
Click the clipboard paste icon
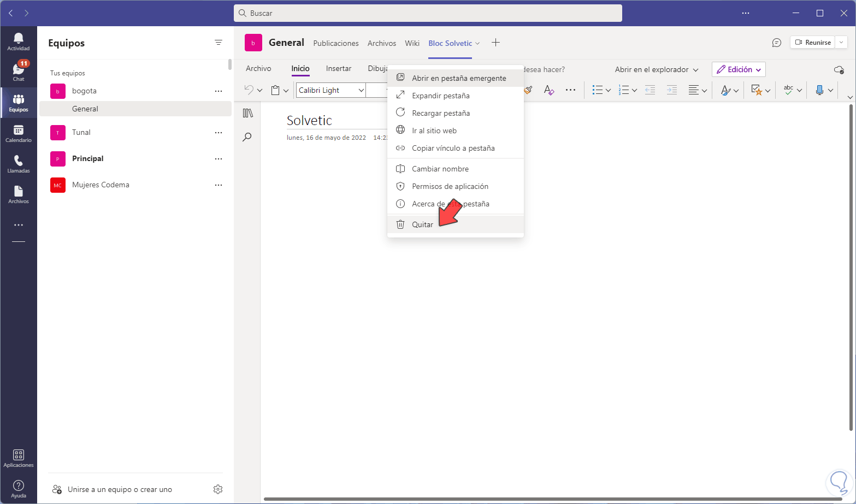point(276,90)
